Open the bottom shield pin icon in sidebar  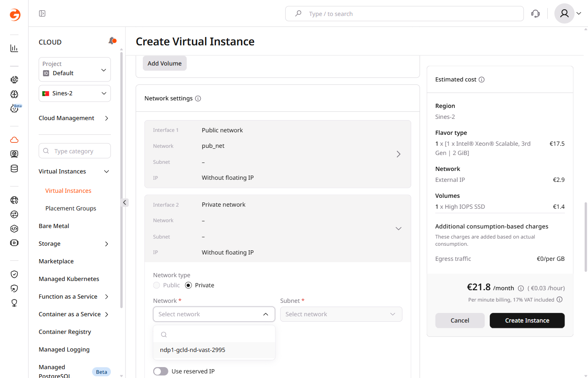tap(14, 303)
